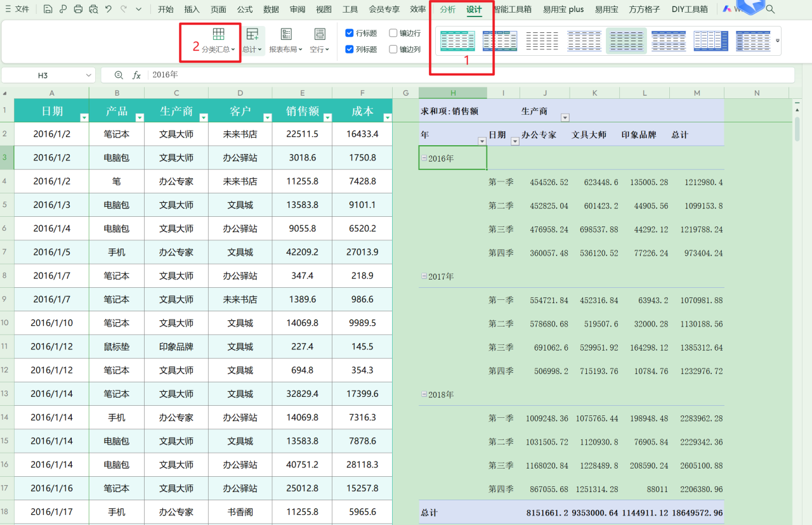Switch to the 开始 tab
This screenshot has height=525, width=812.
coord(166,9)
